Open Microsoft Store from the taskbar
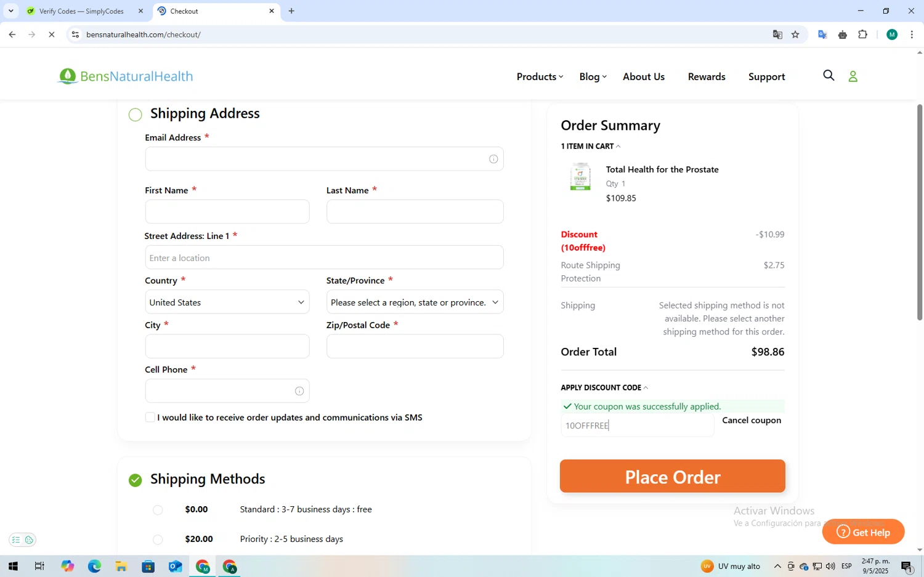924x577 pixels. [148, 567]
